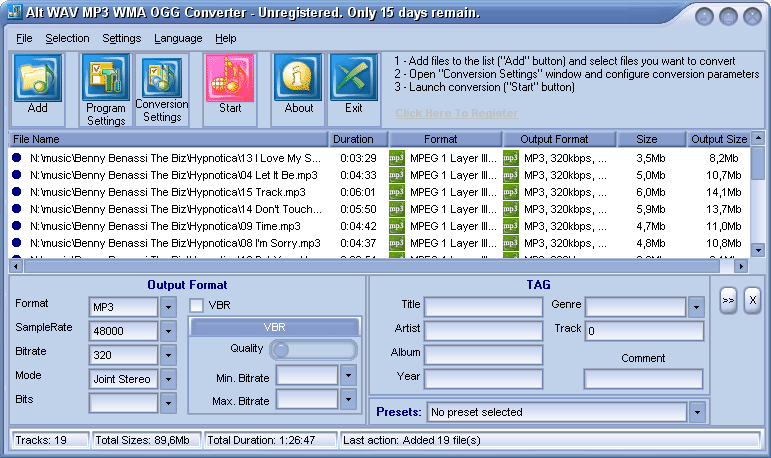
Task: Open the Conversion Settings toolbar icon
Action: pos(162,77)
